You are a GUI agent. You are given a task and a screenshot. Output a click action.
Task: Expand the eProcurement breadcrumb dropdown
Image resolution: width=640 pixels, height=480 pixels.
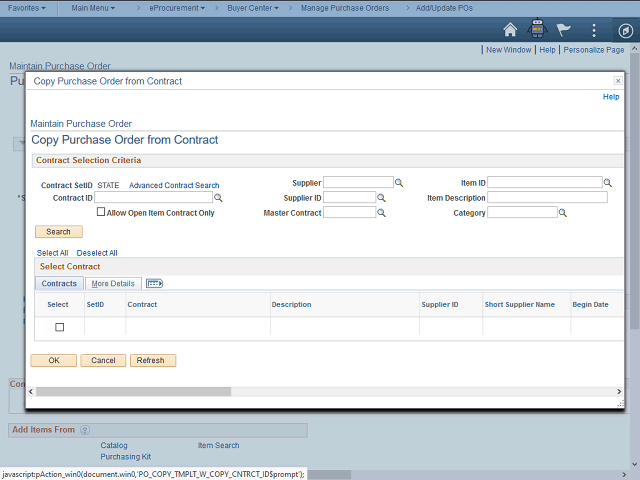[177, 7]
